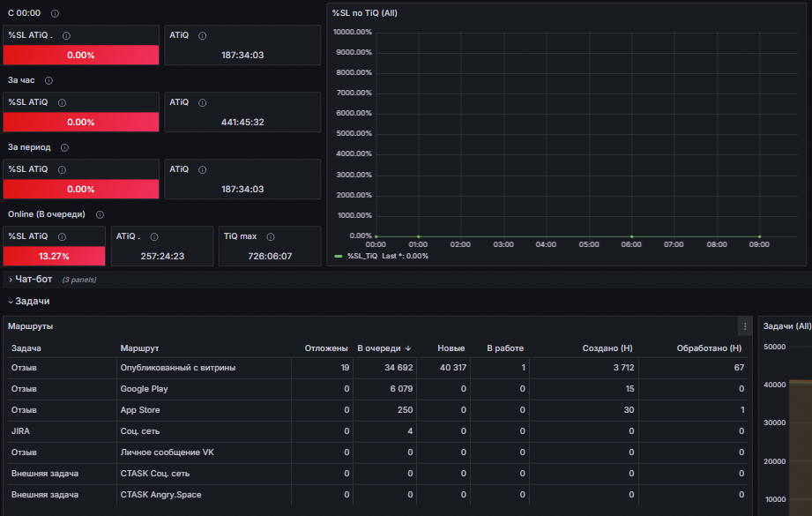
Task: Open info icon beside Online (В очереди) heading
Action: (100, 214)
